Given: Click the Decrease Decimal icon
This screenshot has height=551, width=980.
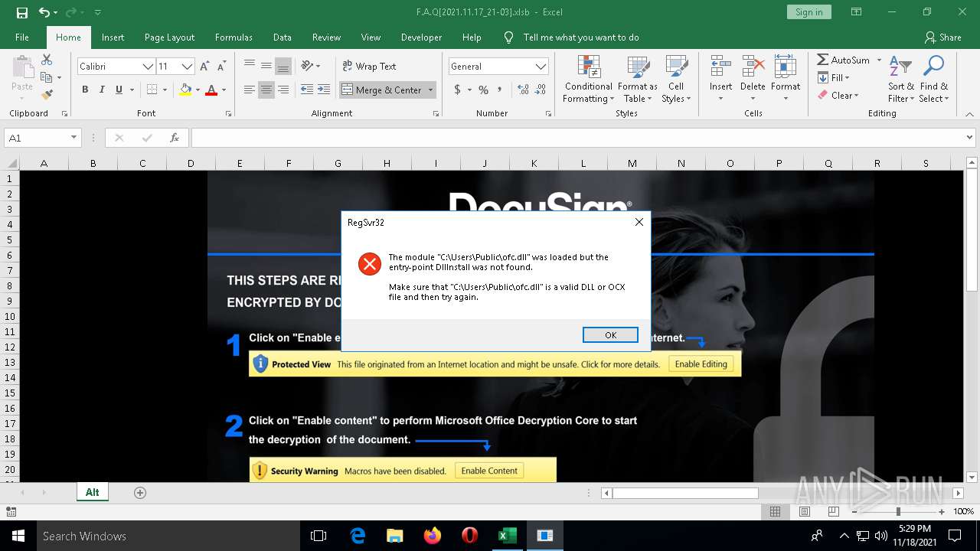Looking at the screenshot, I should (541, 90).
